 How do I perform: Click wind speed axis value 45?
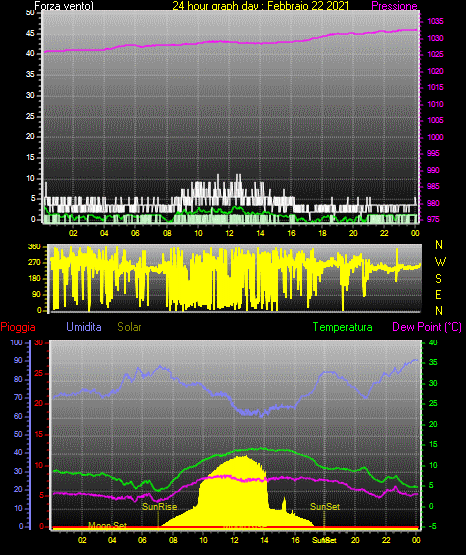[30, 34]
